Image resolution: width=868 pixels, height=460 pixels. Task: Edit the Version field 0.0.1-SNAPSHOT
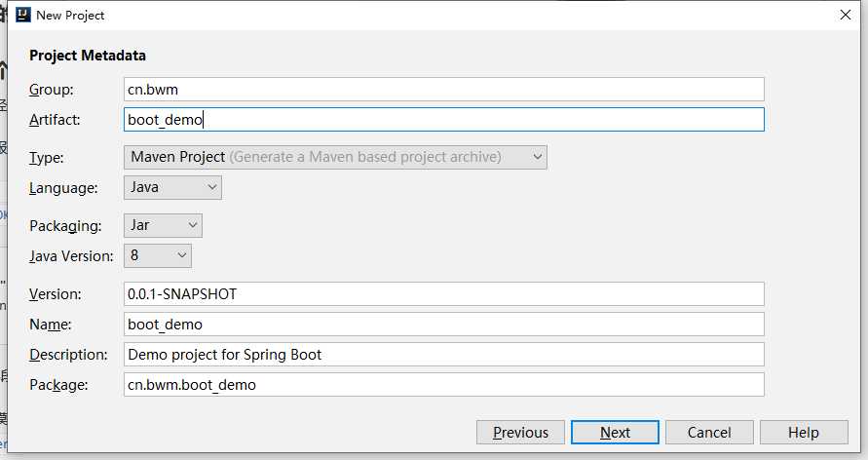point(444,294)
